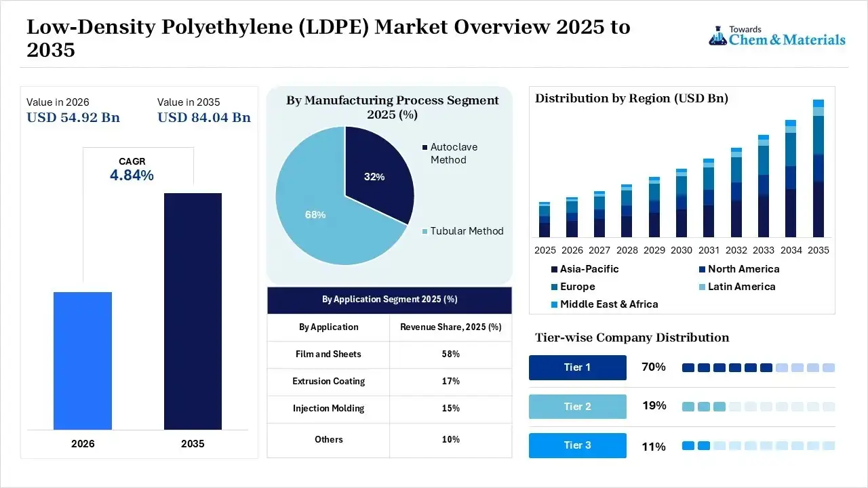Click the Tier 1 button
Viewport: 868px width, 488px height.
pyautogui.click(x=578, y=367)
